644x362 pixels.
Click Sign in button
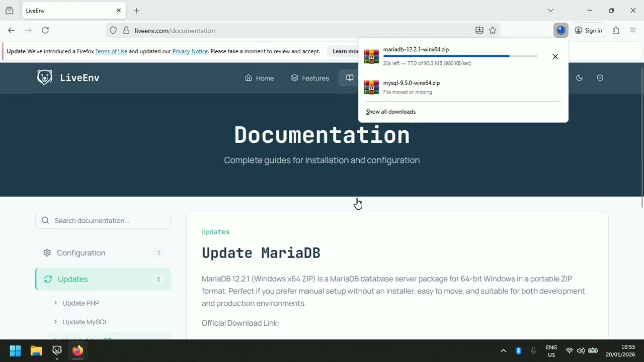[588, 30]
